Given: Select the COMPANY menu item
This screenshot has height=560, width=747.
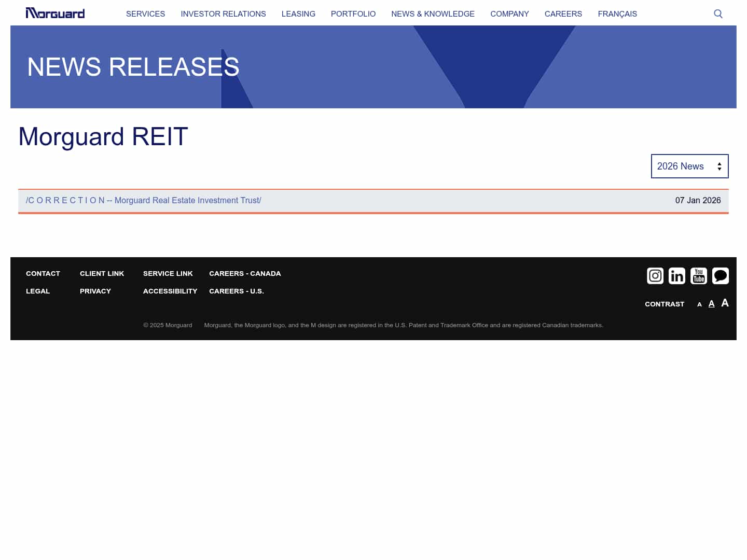Looking at the screenshot, I should coord(509,14).
